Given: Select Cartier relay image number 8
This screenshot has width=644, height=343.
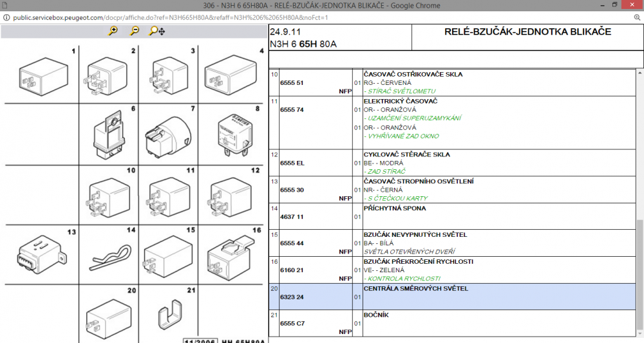Looking at the screenshot, I should coord(235,135).
